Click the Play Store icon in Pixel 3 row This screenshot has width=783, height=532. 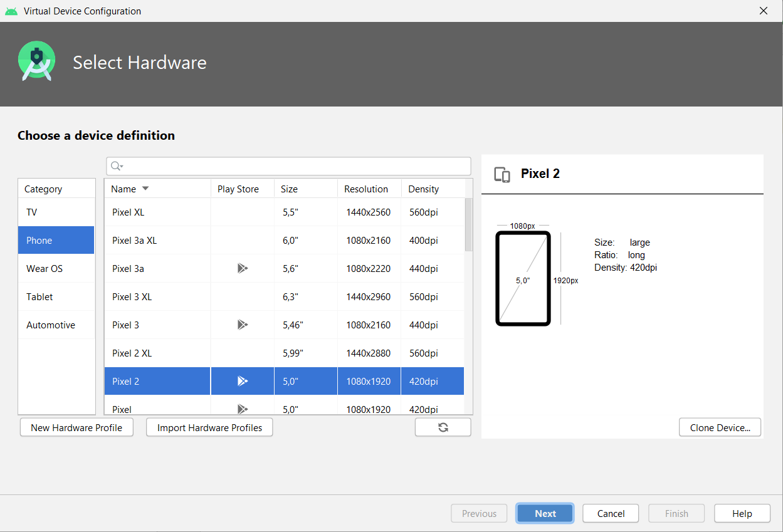click(243, 325)
